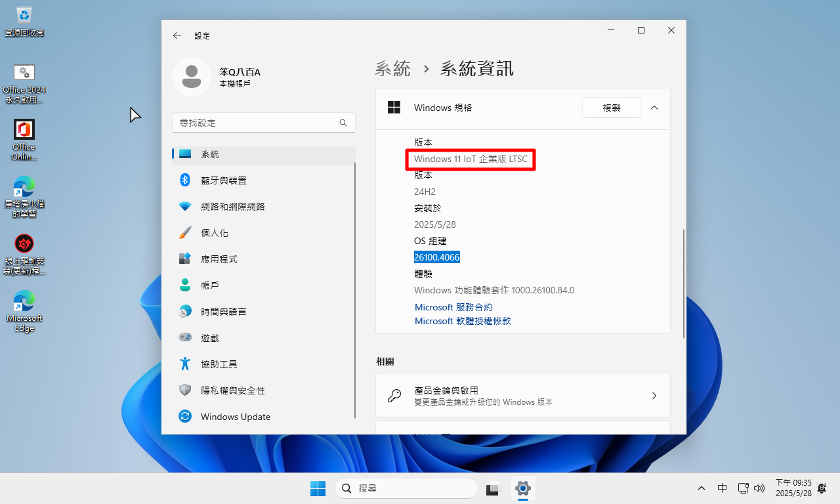Viewport: 840px width, 504px height.
Task: Open Task View on the taskbar
Action: 493,488
